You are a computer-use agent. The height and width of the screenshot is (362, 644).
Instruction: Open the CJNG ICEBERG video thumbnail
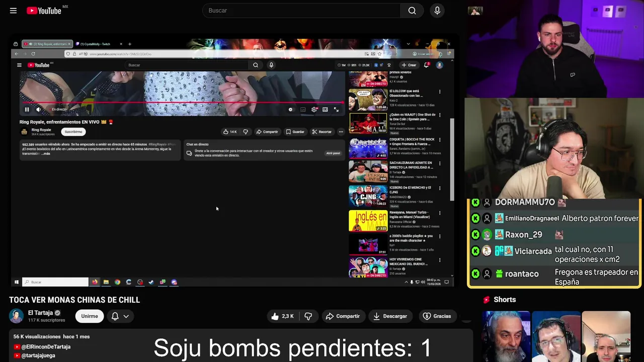(368, 196)
